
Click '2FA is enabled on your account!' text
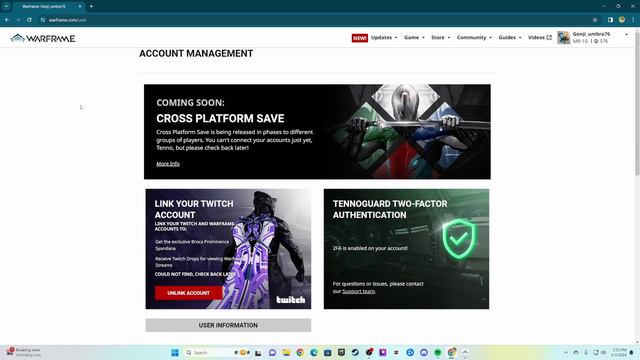click(x=370, y=248)
